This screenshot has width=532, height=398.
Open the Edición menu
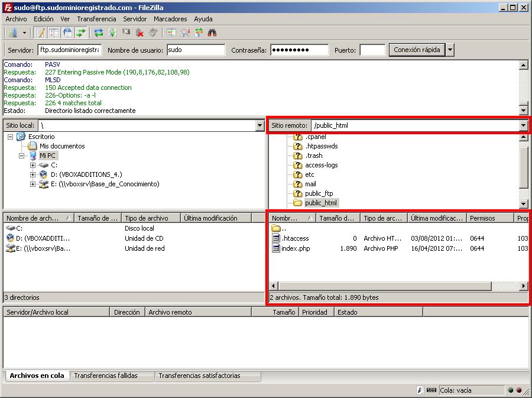click(43, 19)
